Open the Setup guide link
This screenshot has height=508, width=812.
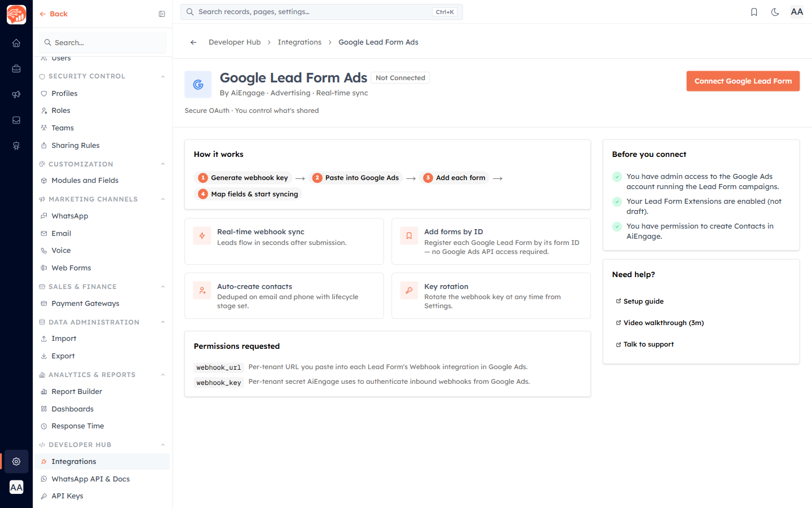pos(640,301)
